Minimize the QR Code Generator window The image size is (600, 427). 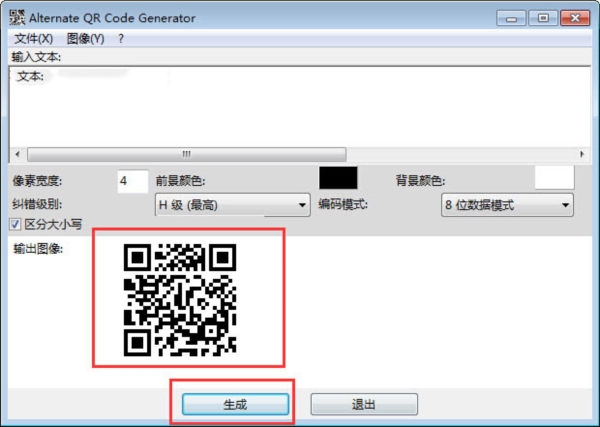[x=516, y=17]
